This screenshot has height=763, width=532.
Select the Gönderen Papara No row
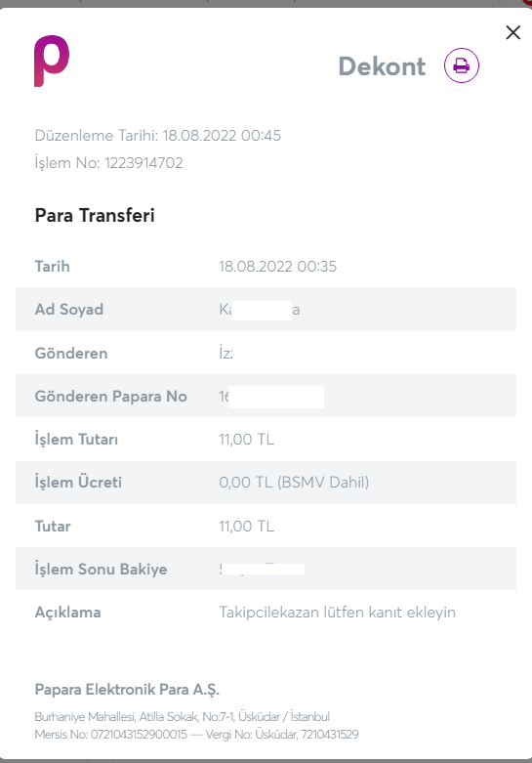coord(266,396)
